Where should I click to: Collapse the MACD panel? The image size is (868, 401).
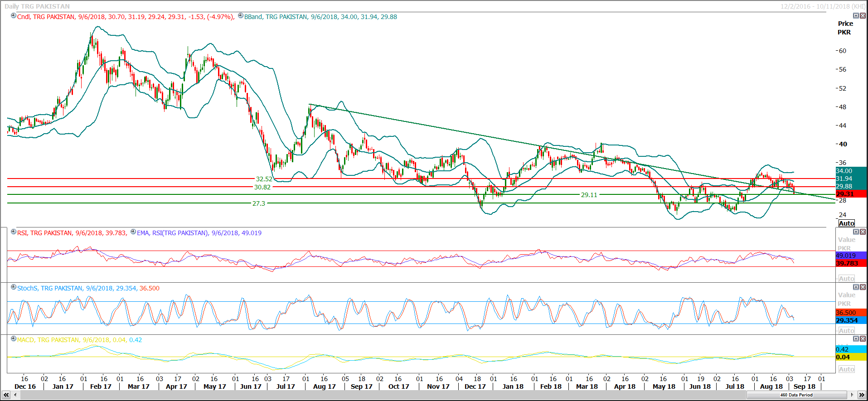[856, 339]
